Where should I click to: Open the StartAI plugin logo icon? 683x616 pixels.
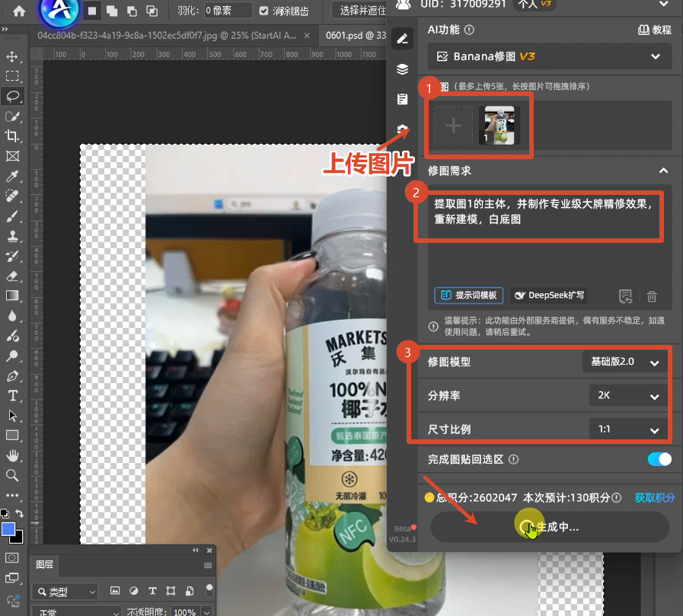pyautogui.click(x=59, y=11)
